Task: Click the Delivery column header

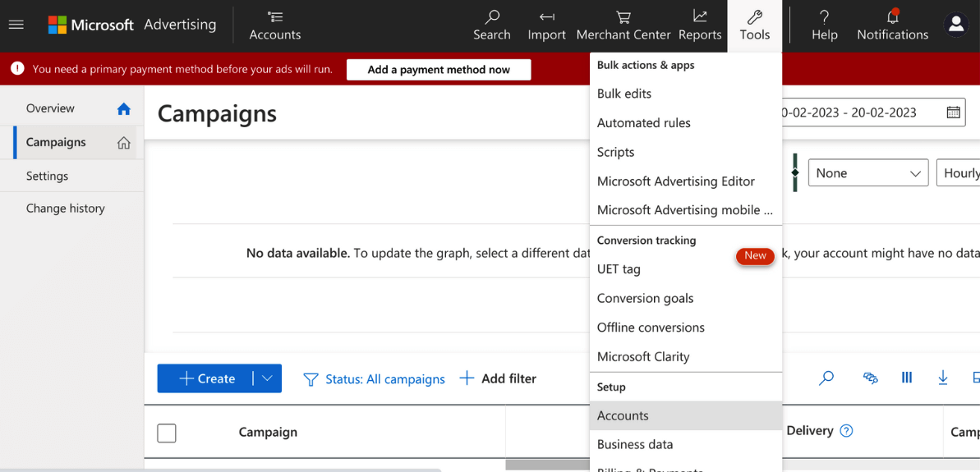Action: tap(809, 431)
